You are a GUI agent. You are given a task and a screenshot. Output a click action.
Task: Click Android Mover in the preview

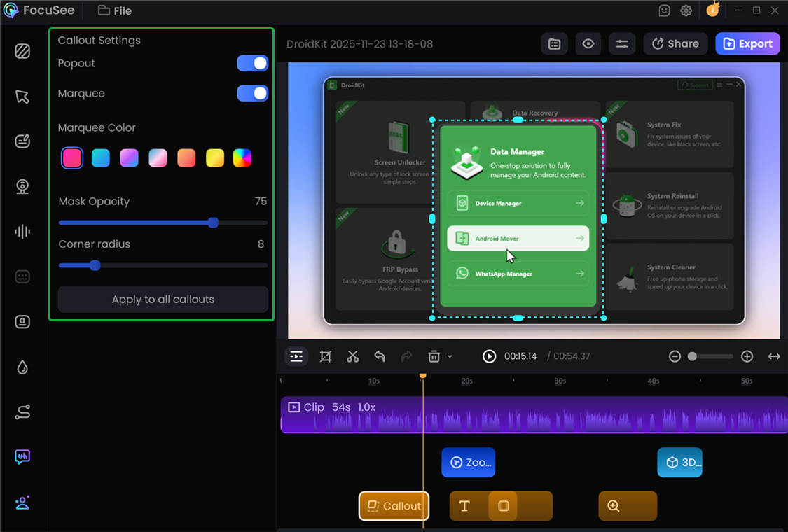coord(518,239)
